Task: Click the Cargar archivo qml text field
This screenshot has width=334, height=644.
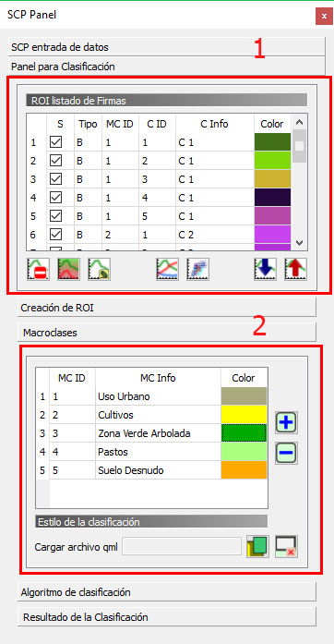Action: point(182,547)
